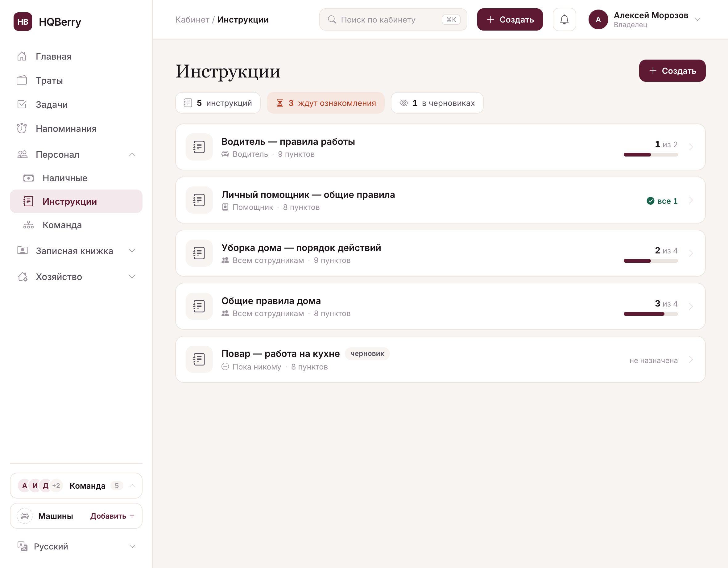Click the alarm clock icon for Напоминания
The image size is (728, 568).
(x=22, y=128)
